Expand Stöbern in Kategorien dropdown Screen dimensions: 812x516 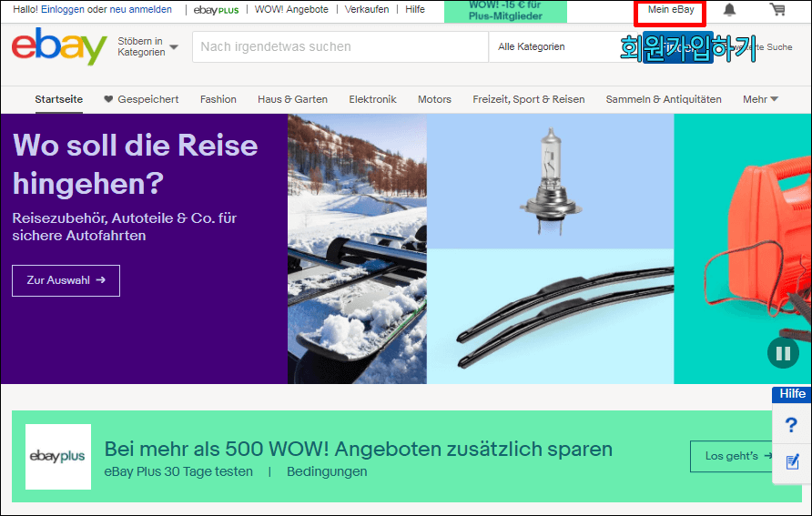[147, 46]
